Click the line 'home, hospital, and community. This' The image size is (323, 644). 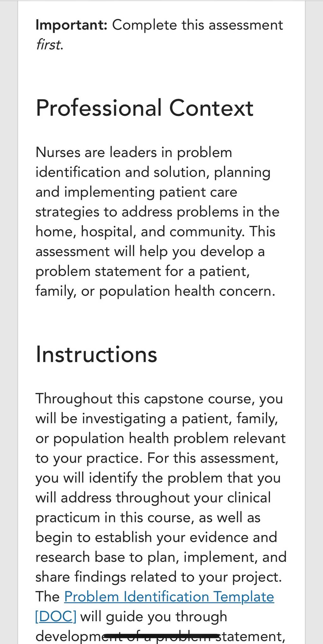pos(156,231)
